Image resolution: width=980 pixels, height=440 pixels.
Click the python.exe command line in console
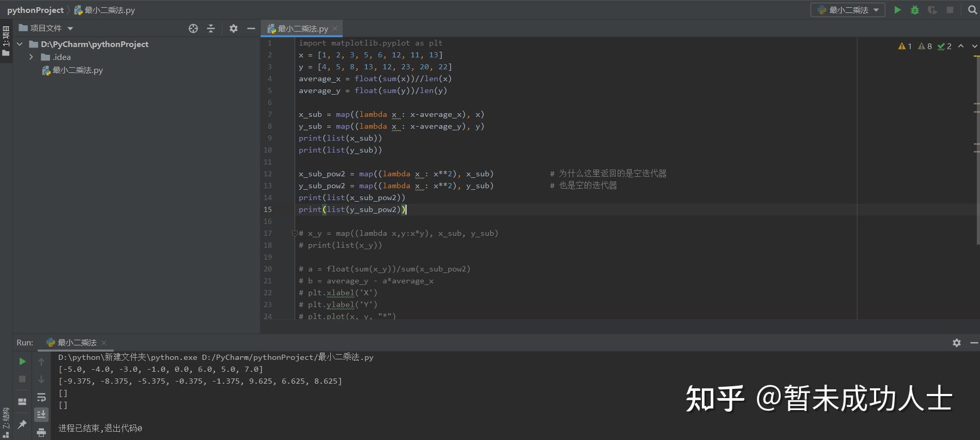pyautogui.click(x=216, y=357)
